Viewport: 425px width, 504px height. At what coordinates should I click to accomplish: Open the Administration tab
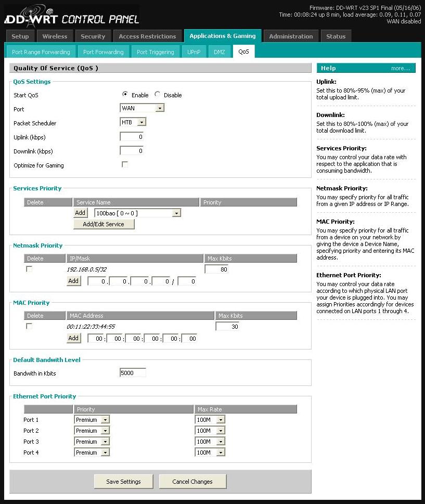[291, 36]
